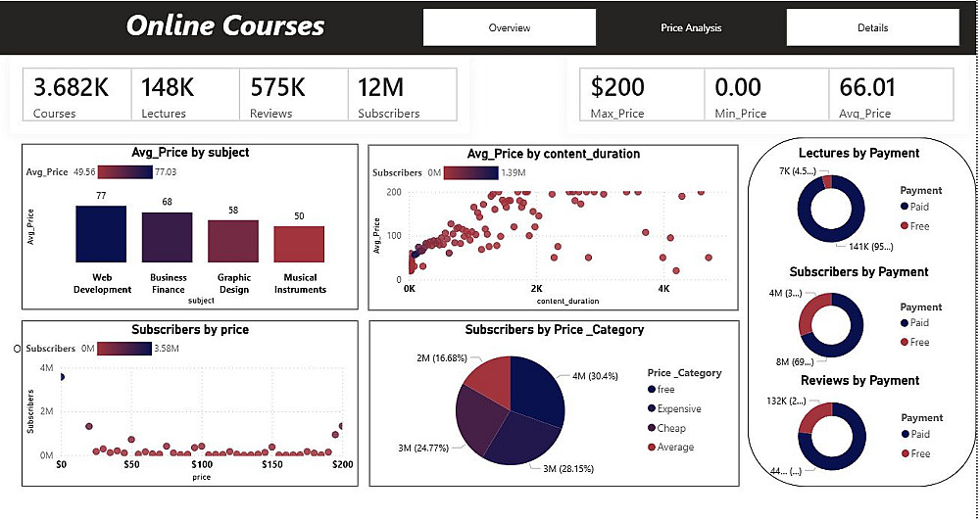Viewport: 980px width, 520px height.
Task: Select Free legend dot in Reviews by Payment
Action: coord(904,453)
